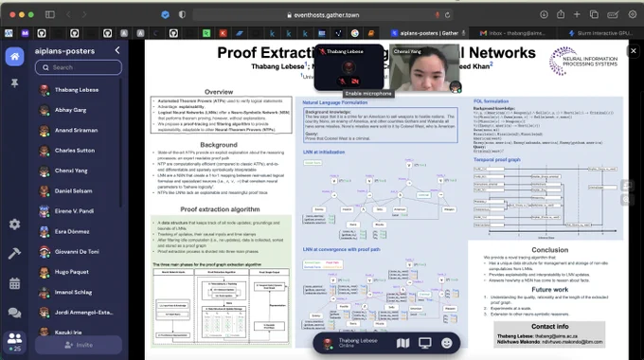644x360 pixels.
Task: Reload the page
Action: (447, 15)
